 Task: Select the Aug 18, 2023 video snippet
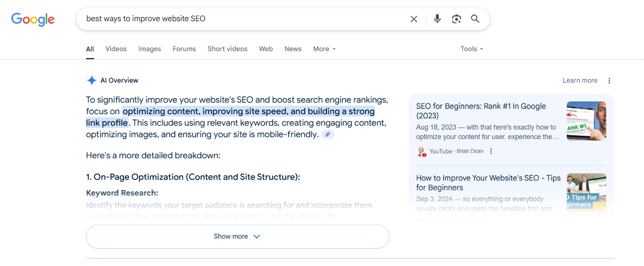point(487,132)
